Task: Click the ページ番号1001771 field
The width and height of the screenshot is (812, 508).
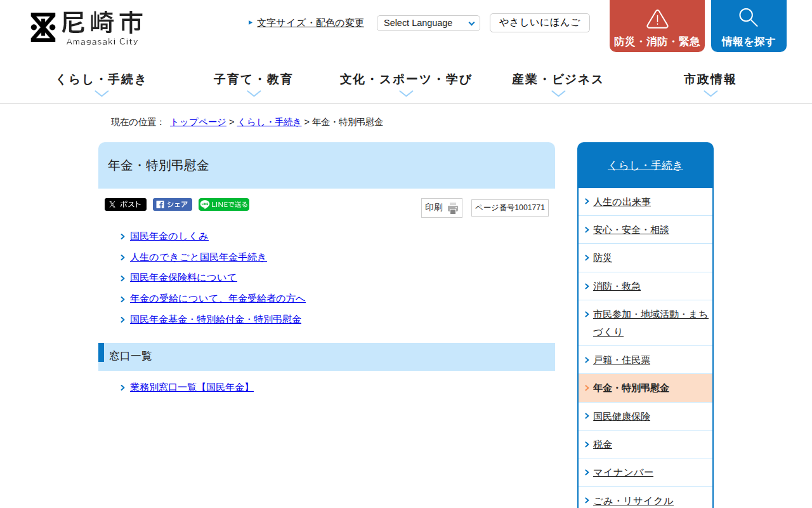Action: [x=509, y=208]
